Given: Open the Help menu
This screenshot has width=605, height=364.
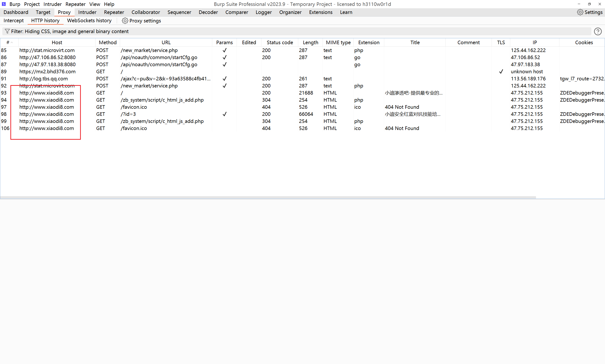Looking at the screenshot, I should point(109,4).
